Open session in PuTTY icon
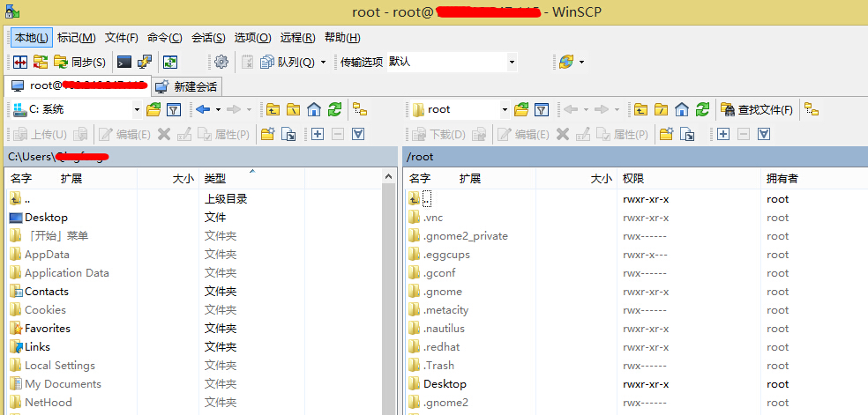The image size is (868, 415). coord(145,62)
